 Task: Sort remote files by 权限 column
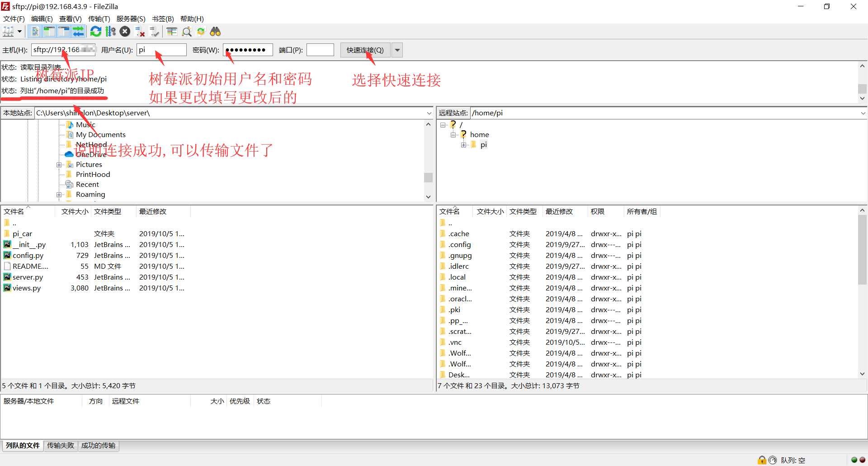coord(598,212)
